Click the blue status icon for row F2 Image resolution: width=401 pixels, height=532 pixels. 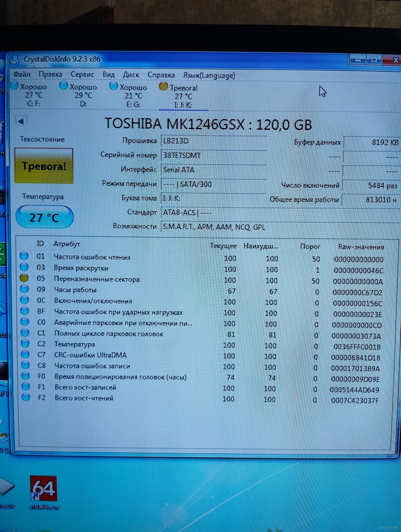click(26, 397)
